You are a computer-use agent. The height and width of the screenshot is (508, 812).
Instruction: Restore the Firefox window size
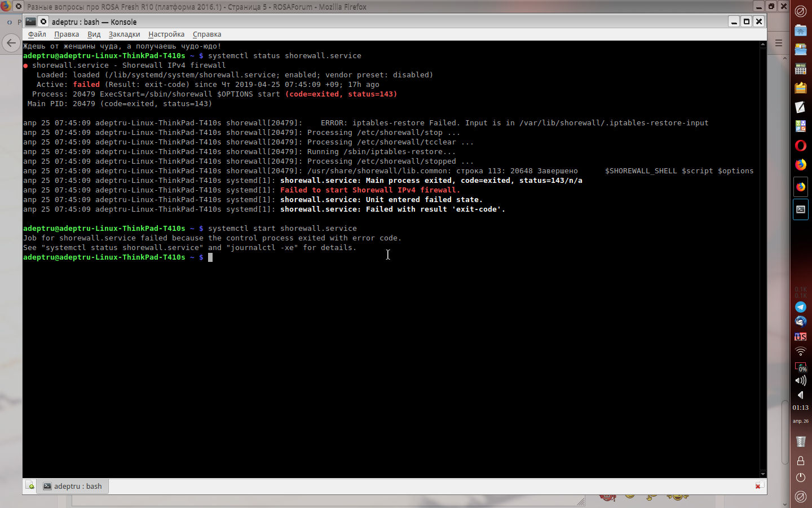[771, 6]
